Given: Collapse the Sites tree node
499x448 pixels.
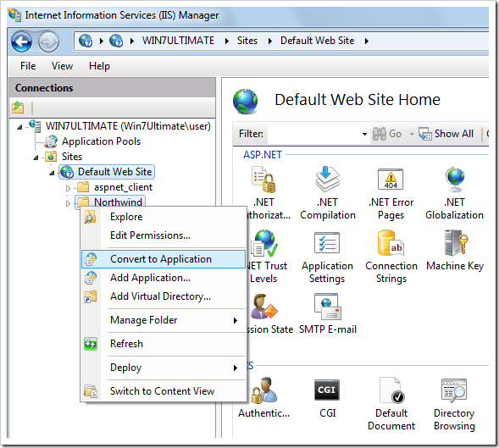Looking at the screenshot, I should (36, 158).
